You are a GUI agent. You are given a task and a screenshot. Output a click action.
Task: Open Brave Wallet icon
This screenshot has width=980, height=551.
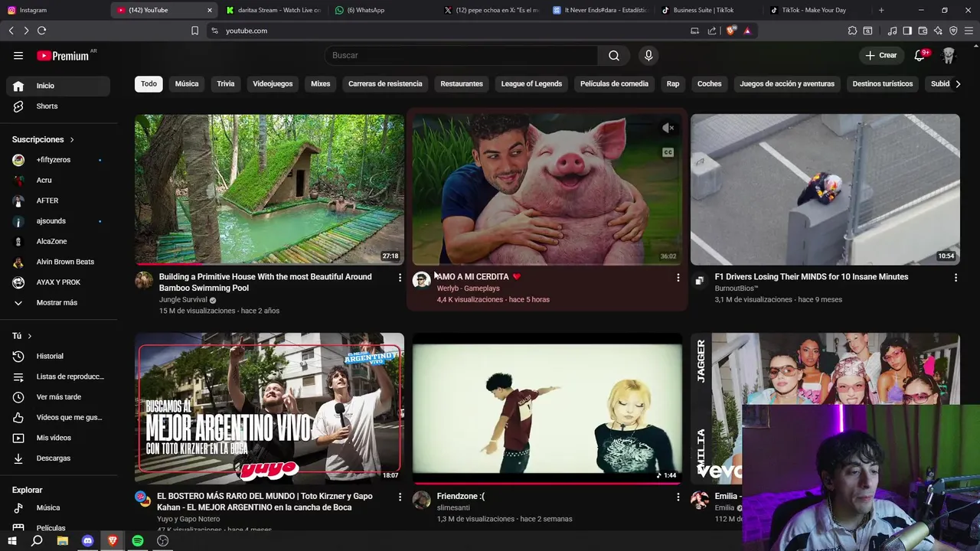pyautogui.click(x=923, y=31)
